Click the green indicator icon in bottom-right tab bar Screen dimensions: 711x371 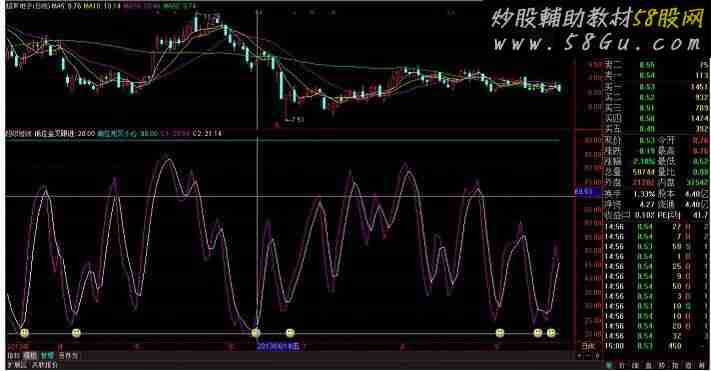click(609, 365)
